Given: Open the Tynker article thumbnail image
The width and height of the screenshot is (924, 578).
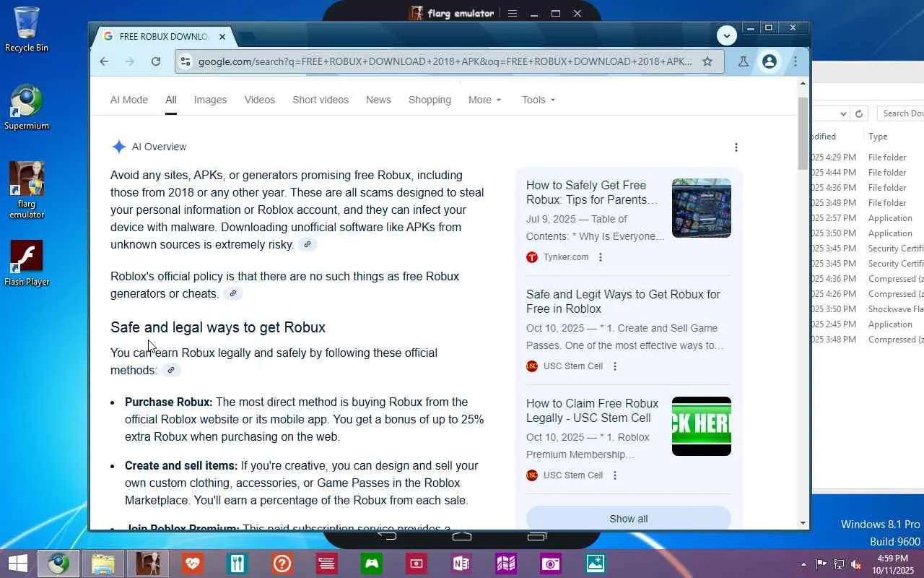Looking at the screenshot, I should 702,208.
